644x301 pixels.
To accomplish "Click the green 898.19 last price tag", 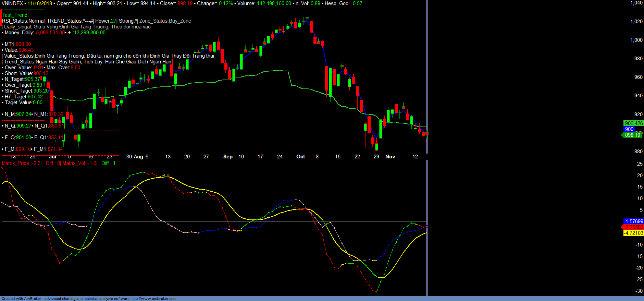I will [632, 135].
